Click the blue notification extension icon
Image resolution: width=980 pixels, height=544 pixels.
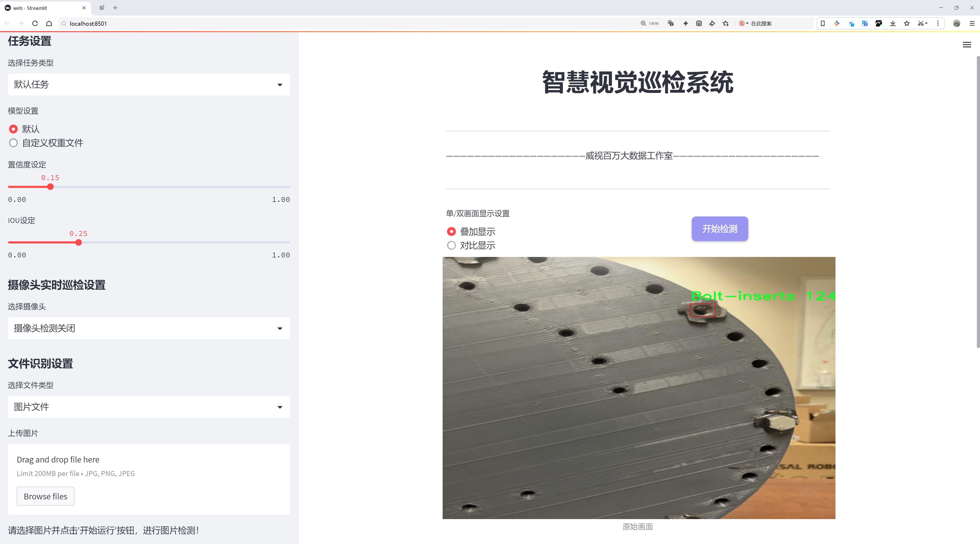click(x=851, y=23)
